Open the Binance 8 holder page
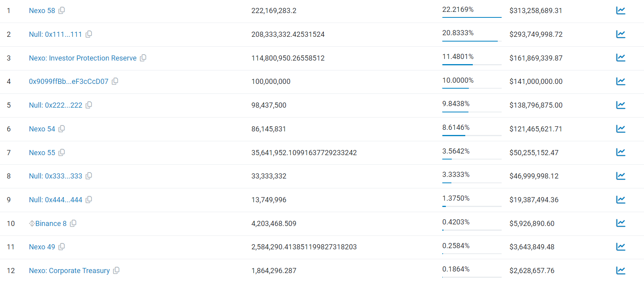Image resolution: width=644 pixels, height=281 pixels. coord(51,224)
